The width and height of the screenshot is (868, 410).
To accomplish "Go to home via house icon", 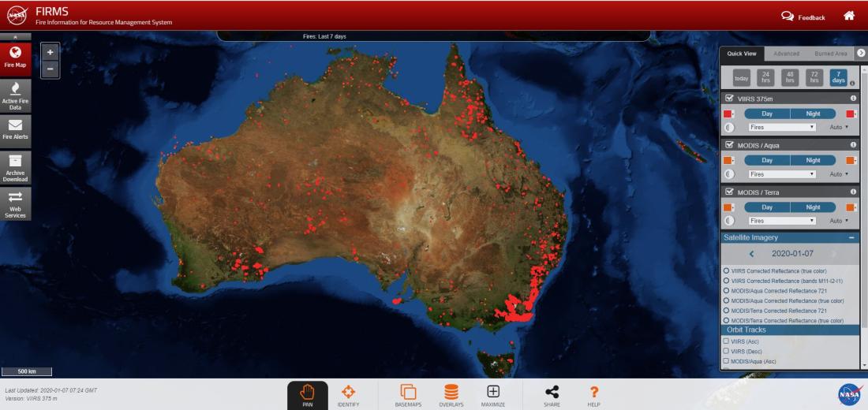I will click(848, 16).
